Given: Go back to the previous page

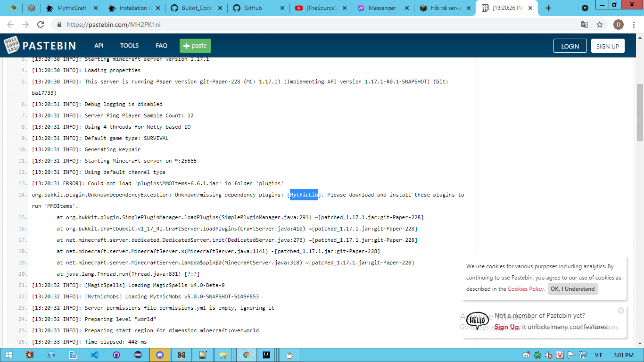Looking at the screenshot, I should click(x=10, y=25).
